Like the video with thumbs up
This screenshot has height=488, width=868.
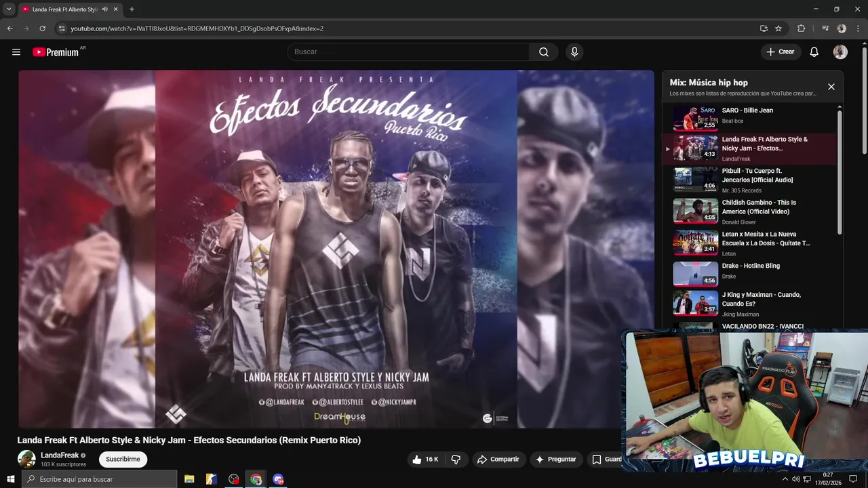tap(425, 460)
